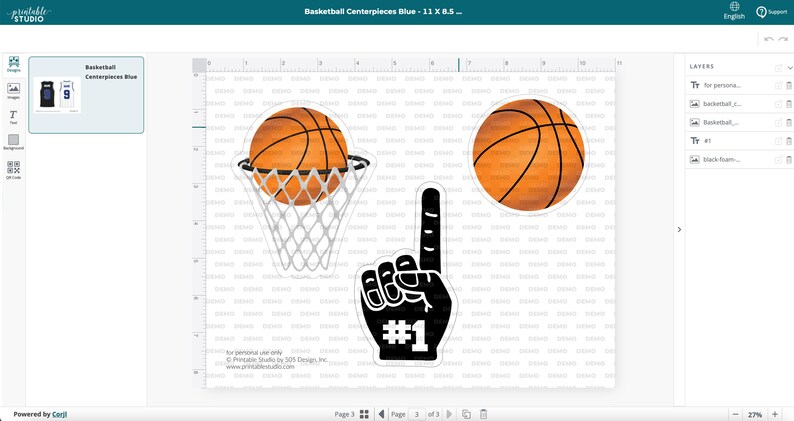Delete the 'Basketball_...' layer
Image resolution: width=794 pixels, height=421 pixels.
tap(789, 123)
